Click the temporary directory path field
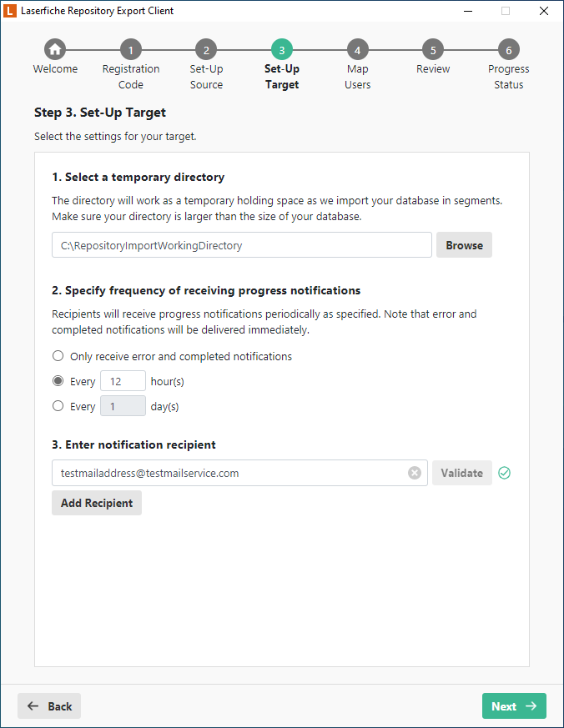564x728 pixels. click(241, 244)
